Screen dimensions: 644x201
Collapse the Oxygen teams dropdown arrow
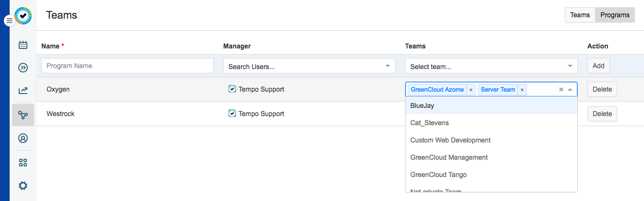tap(570, 90)
